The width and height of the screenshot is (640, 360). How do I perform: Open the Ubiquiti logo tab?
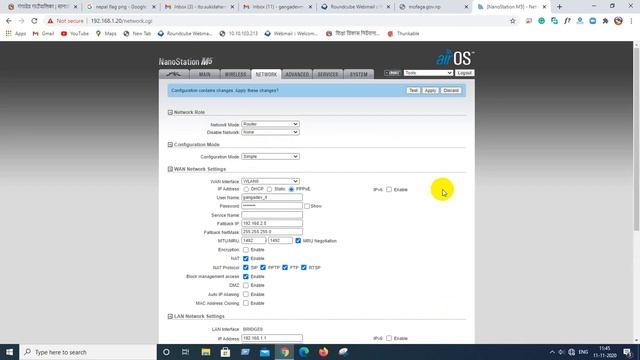coord(174,74)
